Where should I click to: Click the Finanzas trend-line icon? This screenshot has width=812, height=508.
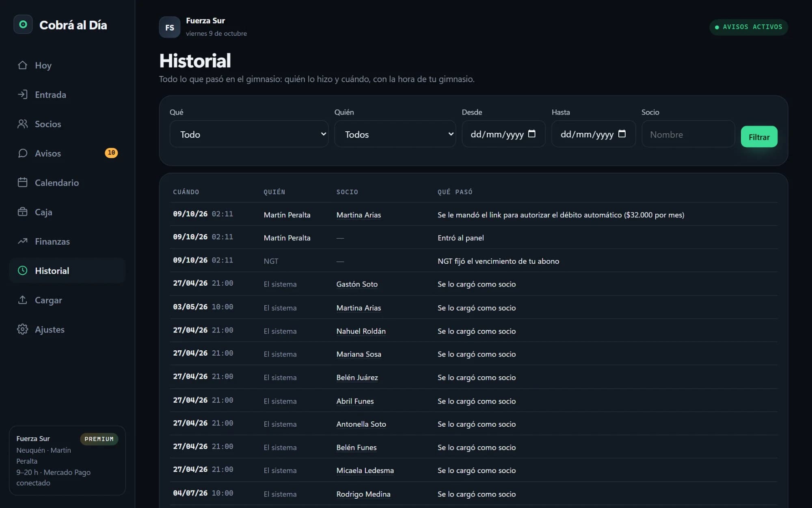tap(23, 241)
